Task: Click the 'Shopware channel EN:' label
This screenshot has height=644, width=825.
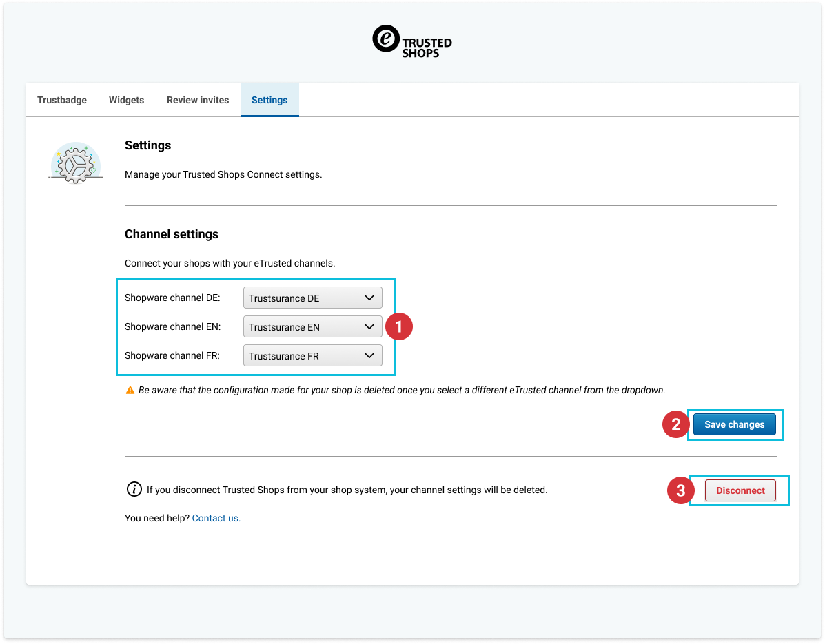Action: click(172, 327)
